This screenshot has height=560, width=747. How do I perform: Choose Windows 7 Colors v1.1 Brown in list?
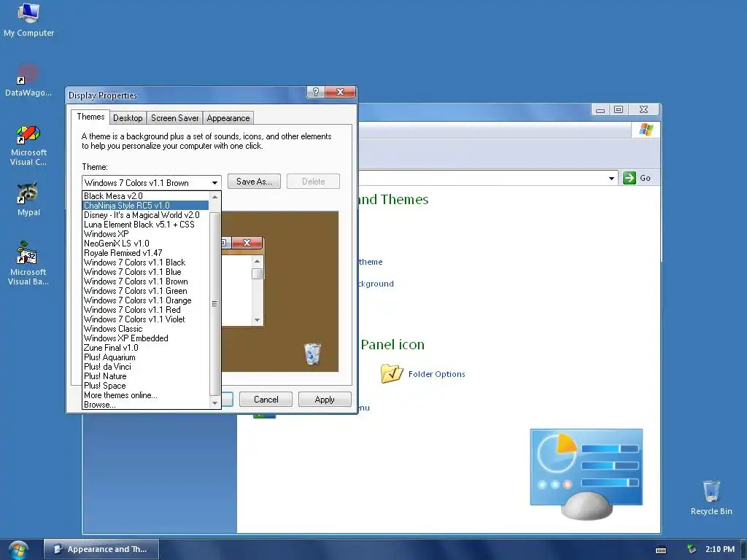click(x=145, y=281)
